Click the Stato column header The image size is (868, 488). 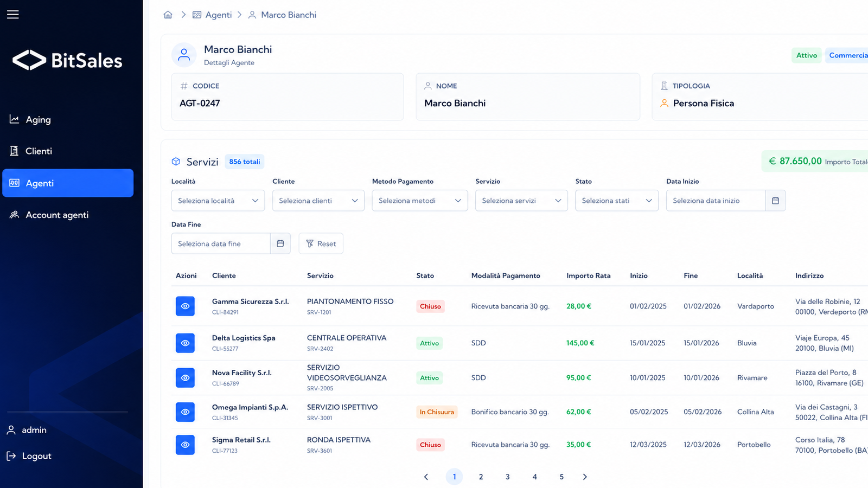click(x=425, y=275)
